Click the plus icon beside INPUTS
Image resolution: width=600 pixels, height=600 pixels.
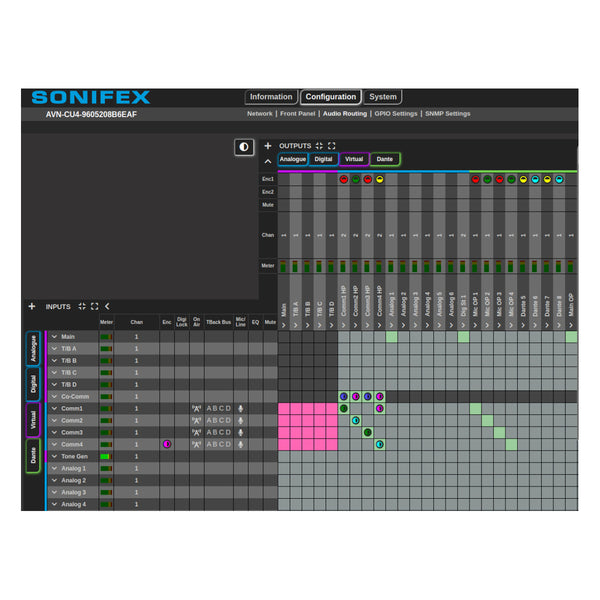(32, 306)
